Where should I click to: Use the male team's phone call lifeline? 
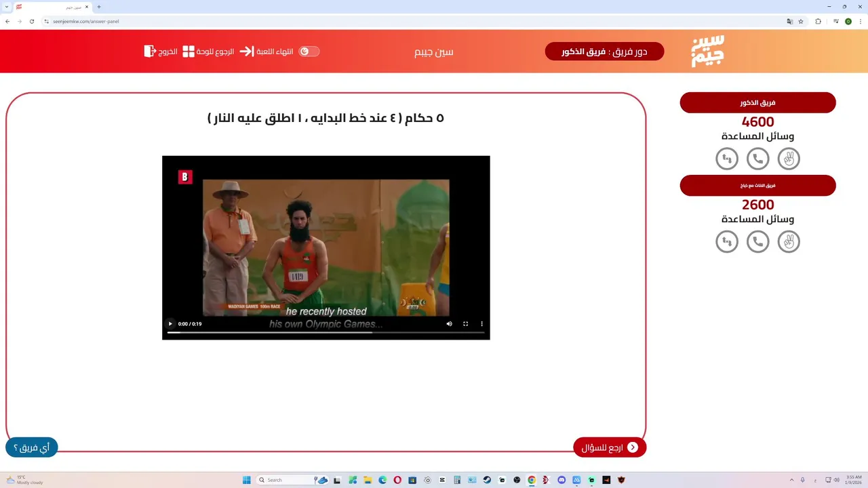click(758, 159)
